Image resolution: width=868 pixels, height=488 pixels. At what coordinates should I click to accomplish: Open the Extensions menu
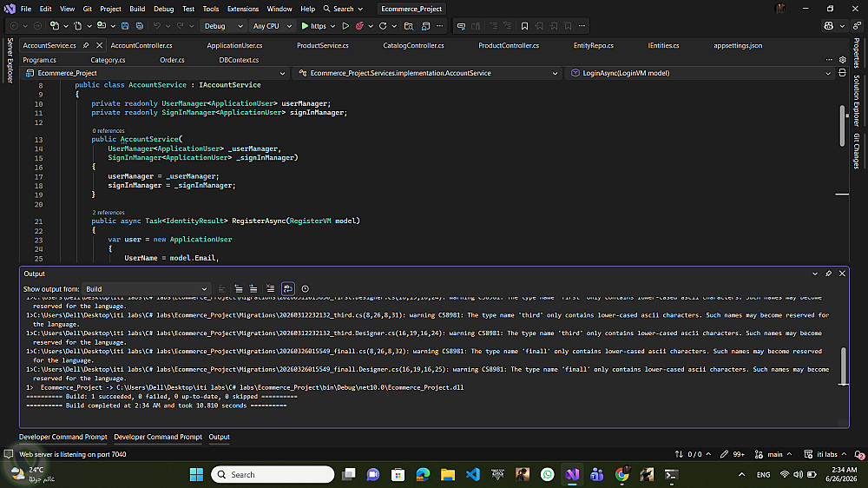(x=242, y=9)
